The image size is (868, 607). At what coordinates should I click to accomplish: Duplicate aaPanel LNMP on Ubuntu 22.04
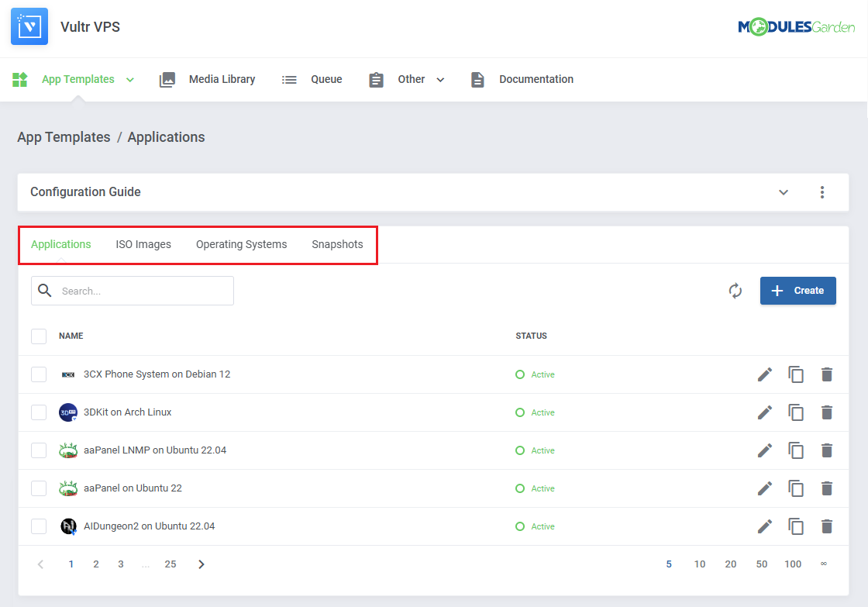coord(795,450)
